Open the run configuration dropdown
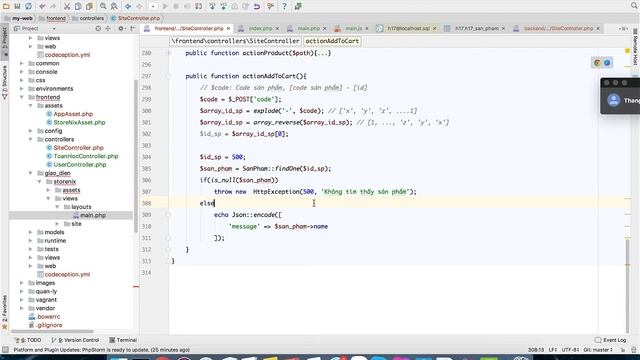 click(153, 6)
